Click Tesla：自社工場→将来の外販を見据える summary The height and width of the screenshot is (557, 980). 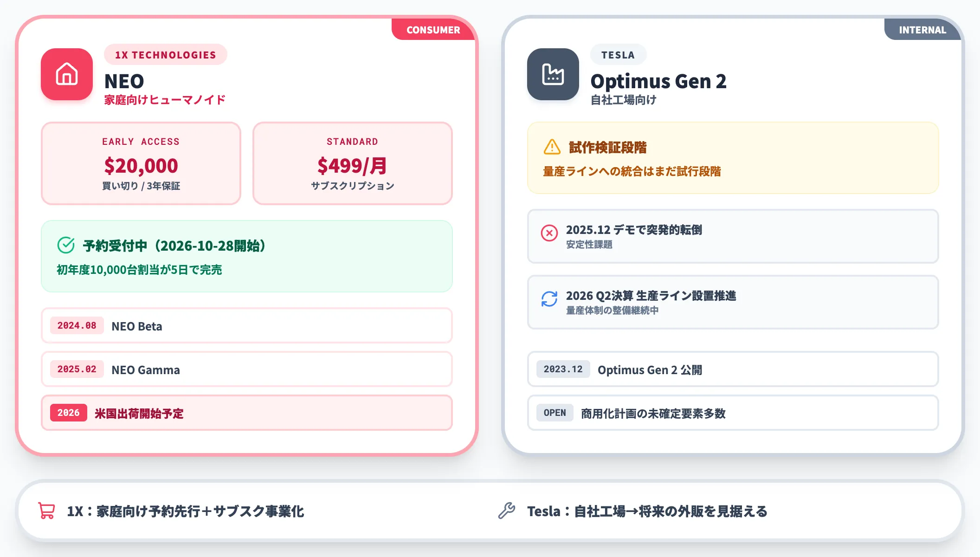point(647,511)
